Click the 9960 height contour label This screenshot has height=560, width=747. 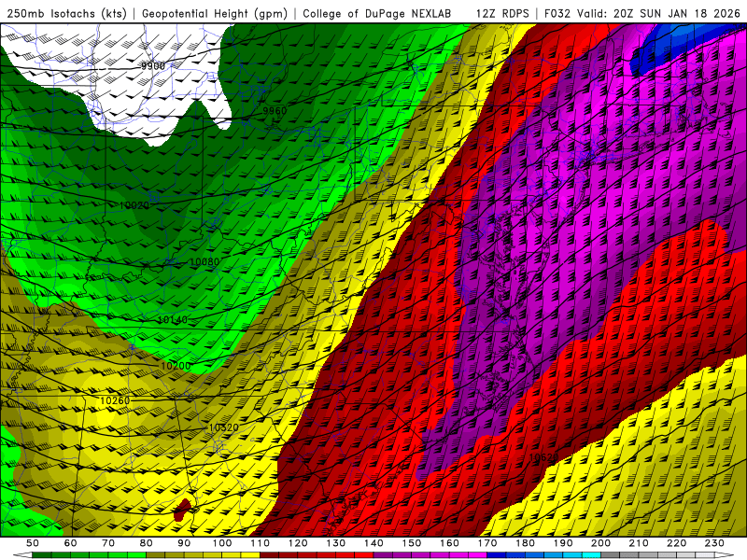coord(275,111)
